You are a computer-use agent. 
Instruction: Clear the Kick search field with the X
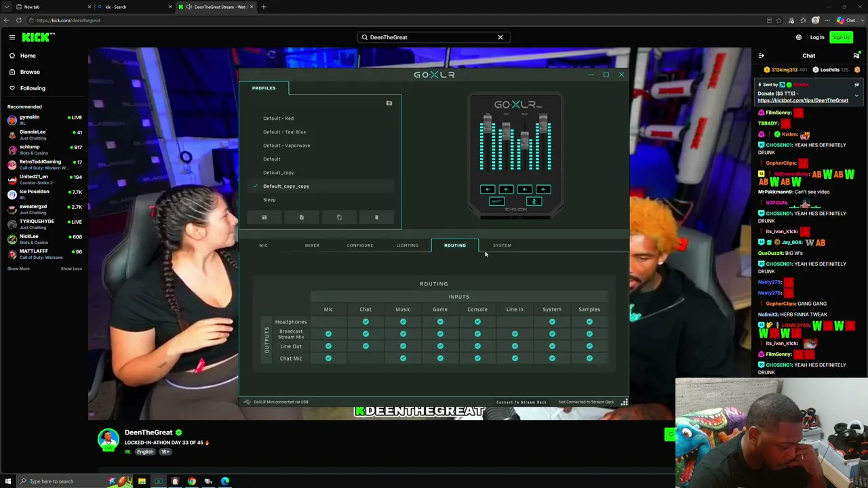500,37
